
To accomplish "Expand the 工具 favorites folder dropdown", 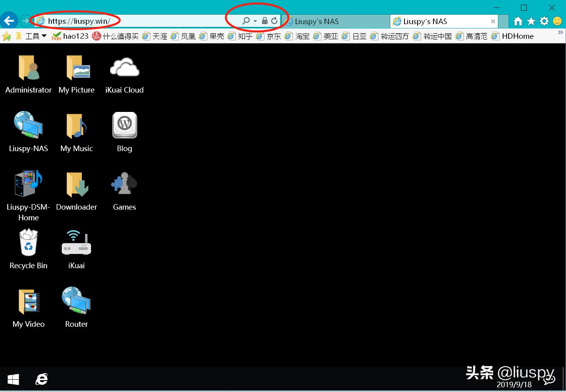I will point(31,36).
